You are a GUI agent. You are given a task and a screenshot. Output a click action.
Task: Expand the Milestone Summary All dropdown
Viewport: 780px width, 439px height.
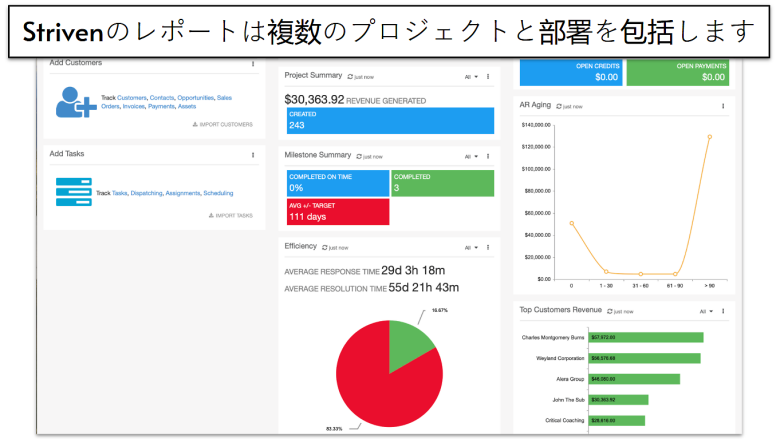pyautogui.click(x=471, y=157)
